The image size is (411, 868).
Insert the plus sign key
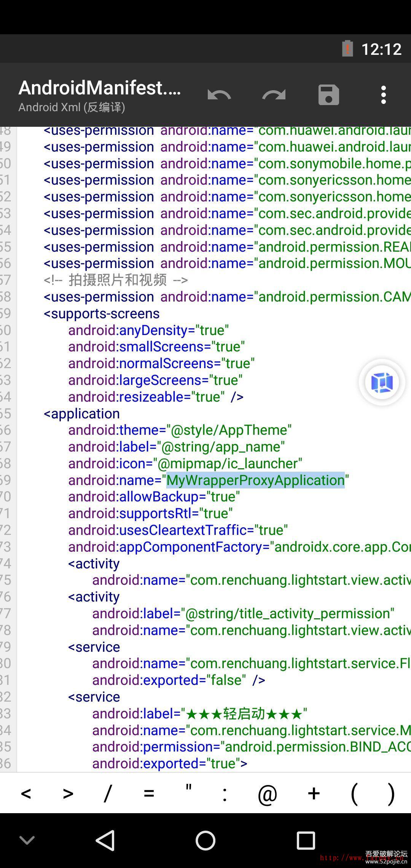314,794
